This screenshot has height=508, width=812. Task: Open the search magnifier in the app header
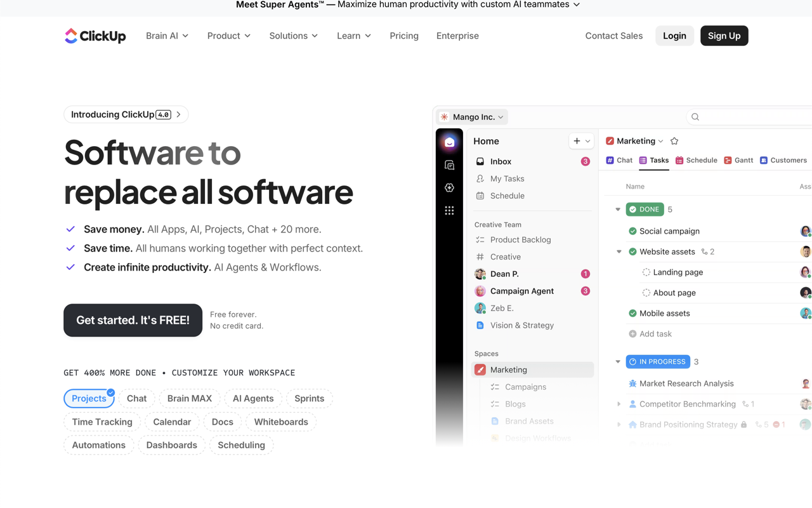pos(695,117)
